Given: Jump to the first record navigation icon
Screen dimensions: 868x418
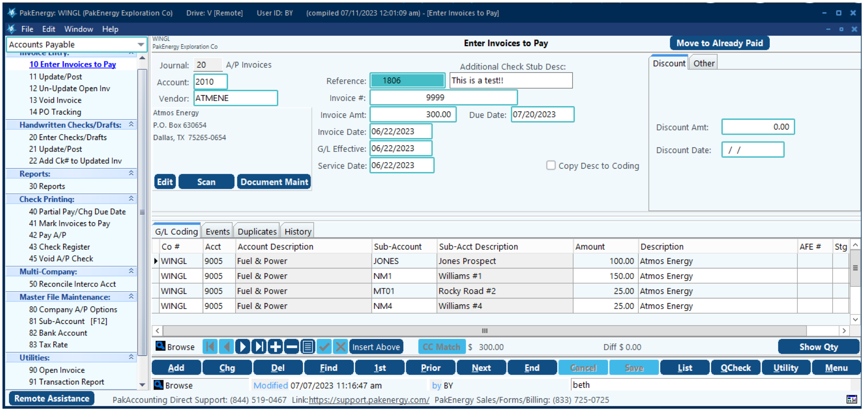Looking at the screenshot, I should (210, 347).
